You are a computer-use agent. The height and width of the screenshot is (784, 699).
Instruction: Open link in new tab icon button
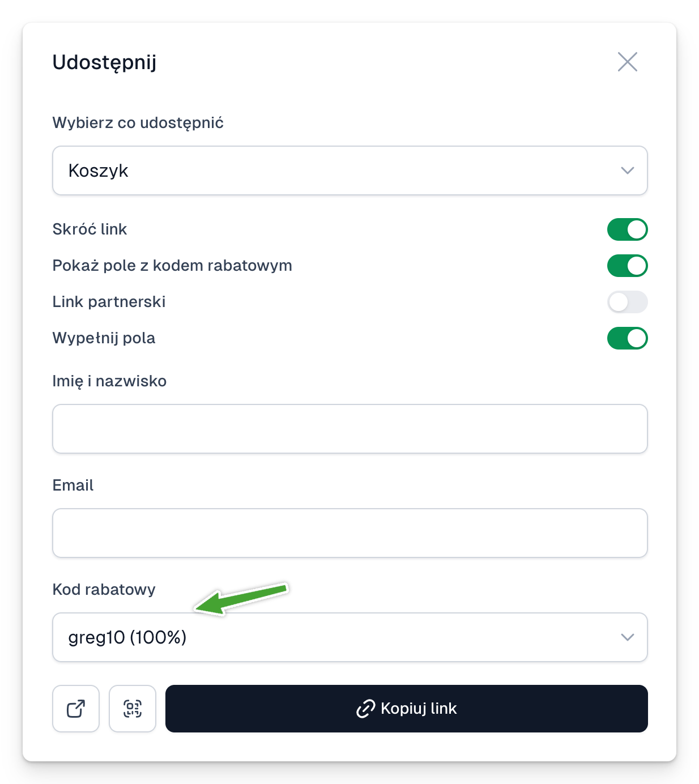click(x=76, y=709)
